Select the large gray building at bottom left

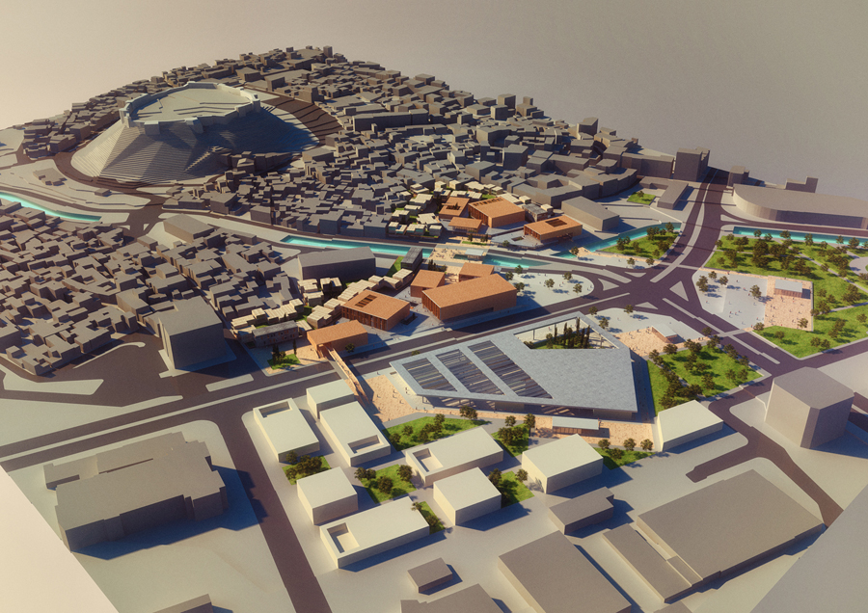coord(135,487)
